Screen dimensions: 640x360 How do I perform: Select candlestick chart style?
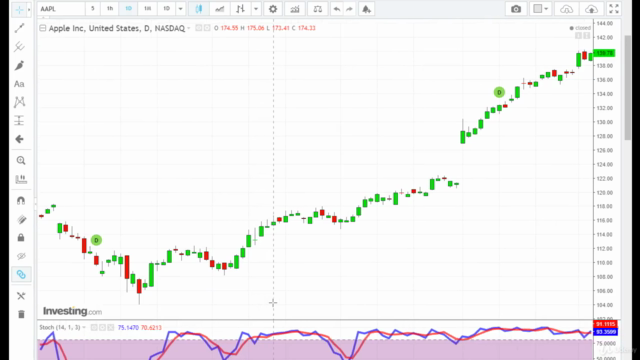point(199,9)
